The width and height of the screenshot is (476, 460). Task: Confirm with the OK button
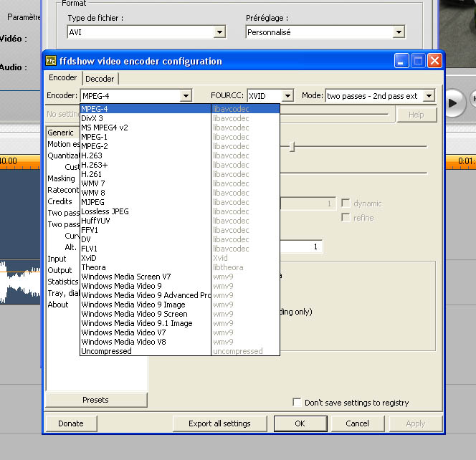tap(300, 423)
